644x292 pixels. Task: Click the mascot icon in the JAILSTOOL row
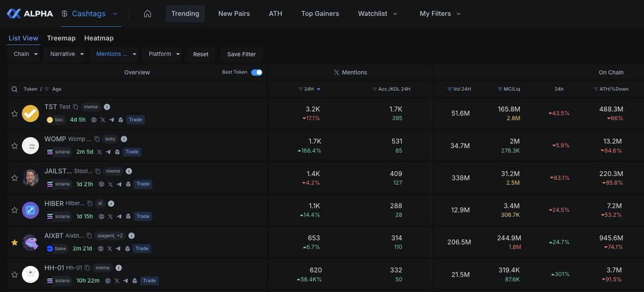pos(128,184)
